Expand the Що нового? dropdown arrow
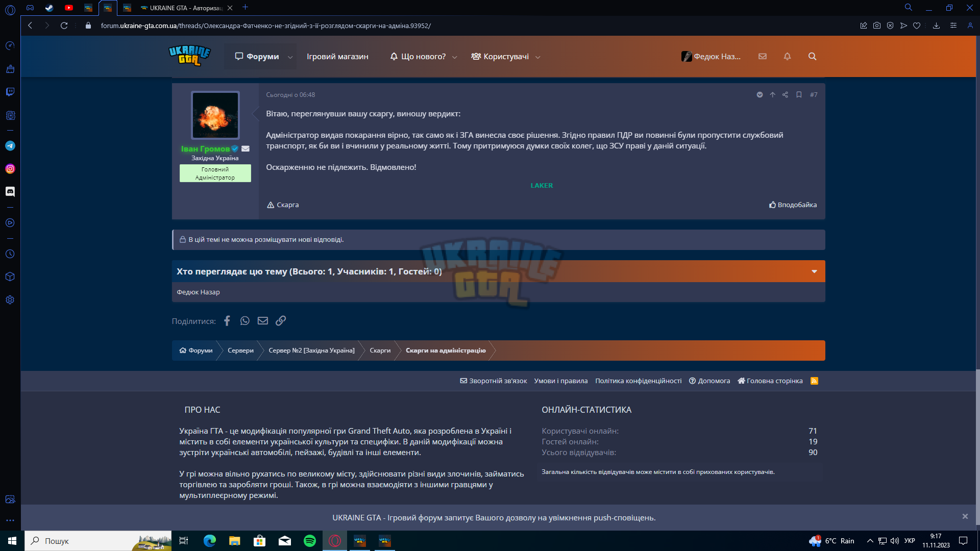Image resolution: width=980 pixels, height=551 pixels. click(455, 57)
